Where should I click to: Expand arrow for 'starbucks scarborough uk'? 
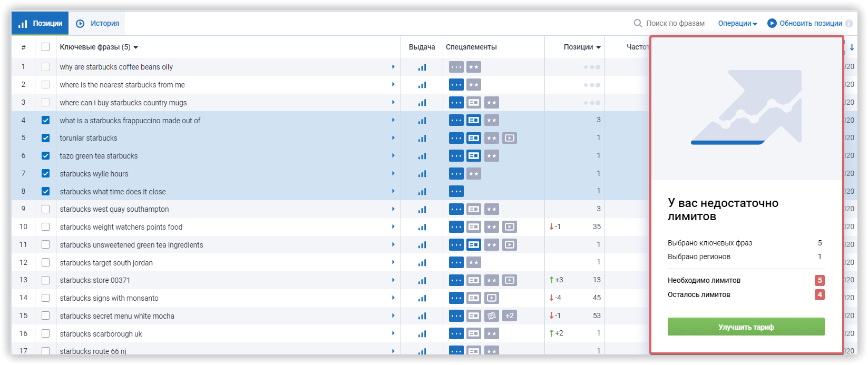[393, 333]
